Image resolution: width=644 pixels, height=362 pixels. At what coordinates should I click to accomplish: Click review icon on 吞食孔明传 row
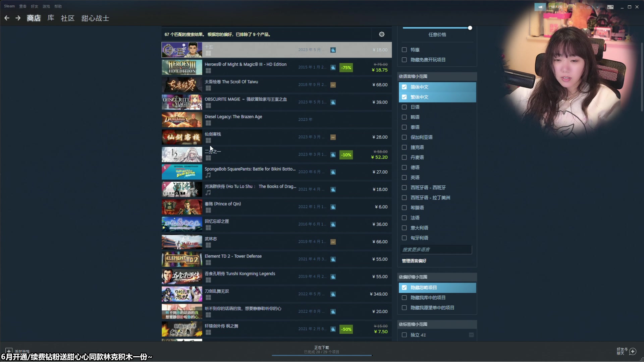(333, 277)
